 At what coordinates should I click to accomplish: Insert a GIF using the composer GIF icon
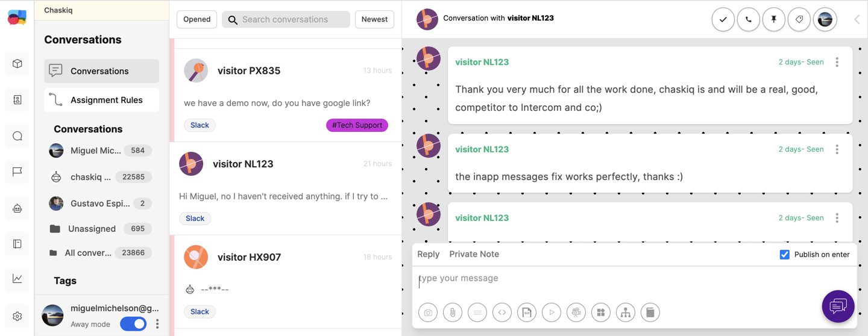pos(527,313)
